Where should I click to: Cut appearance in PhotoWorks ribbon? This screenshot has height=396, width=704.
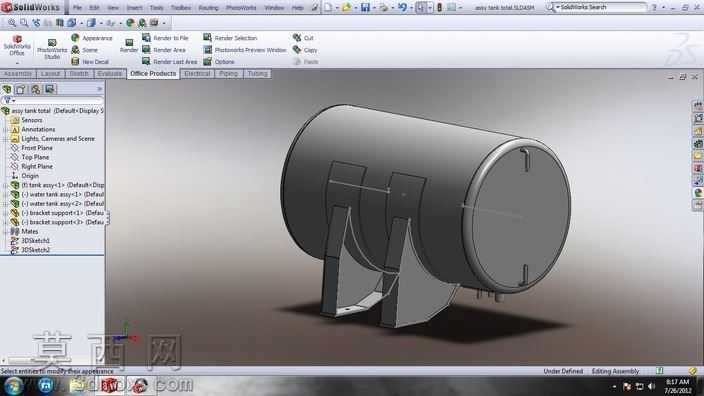pos(303,38)
